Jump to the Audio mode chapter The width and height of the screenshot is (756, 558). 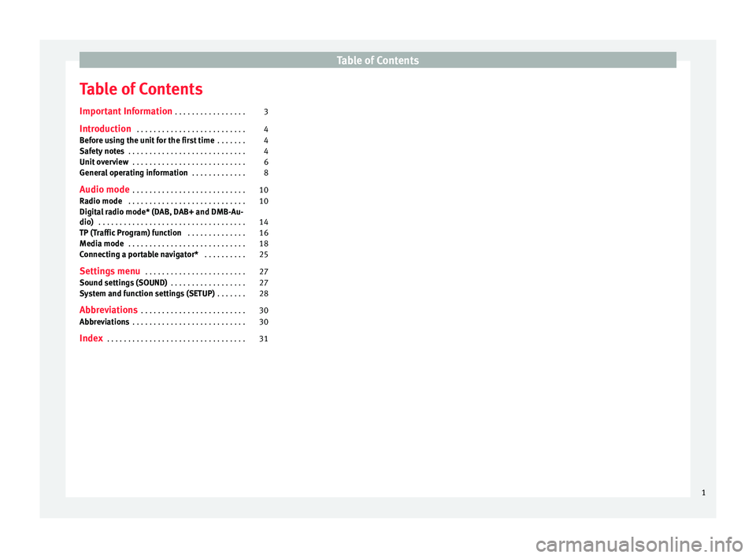(105, 190)
